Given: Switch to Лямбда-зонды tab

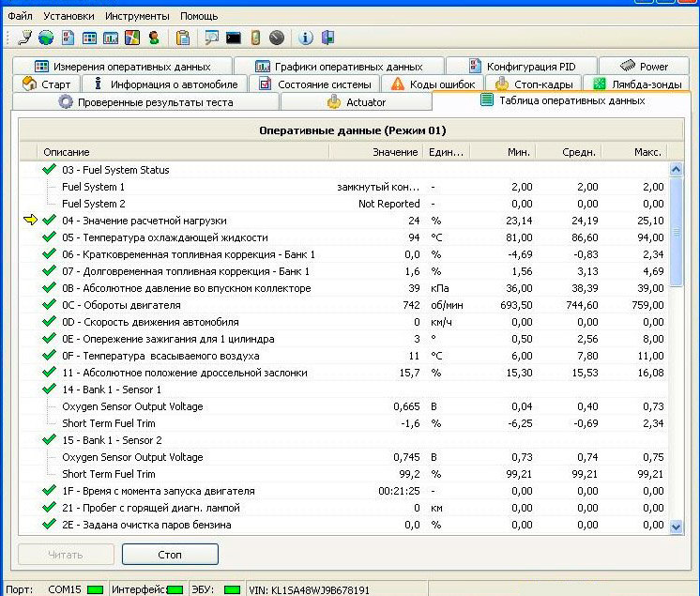Looking at the screenshot, I should (636, 84).
